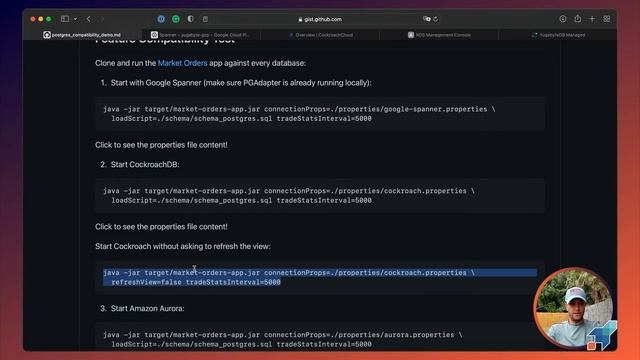
Task: Click the translate icon in address bar
Action: [x=427, y=19]
